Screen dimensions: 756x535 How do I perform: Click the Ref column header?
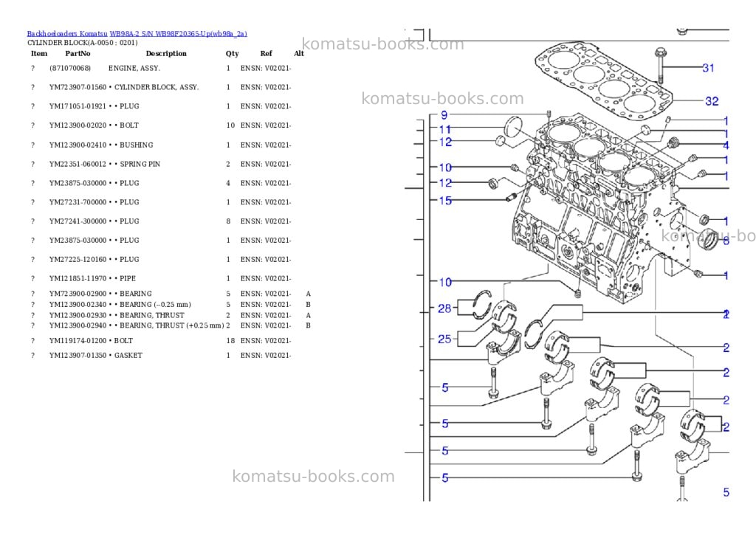(266, 53)
